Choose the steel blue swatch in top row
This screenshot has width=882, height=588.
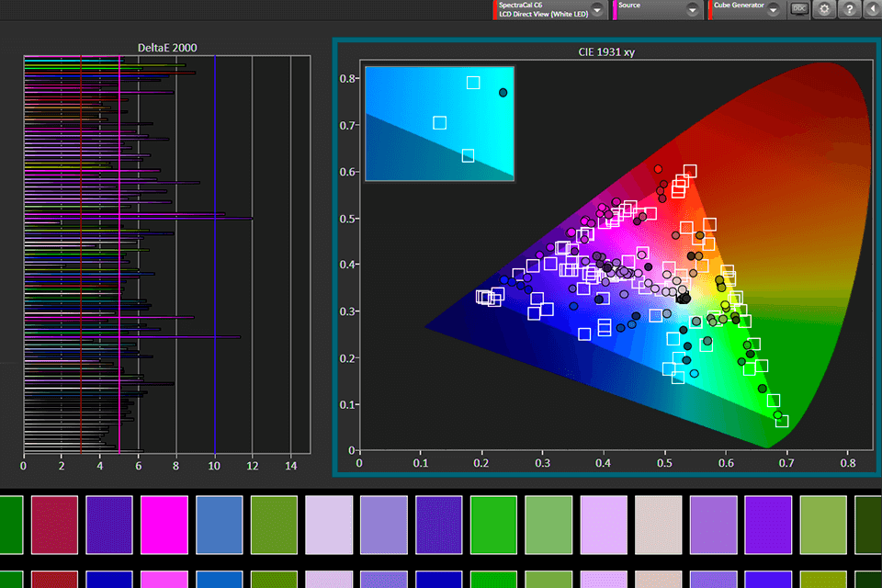(x=219, y=524)
